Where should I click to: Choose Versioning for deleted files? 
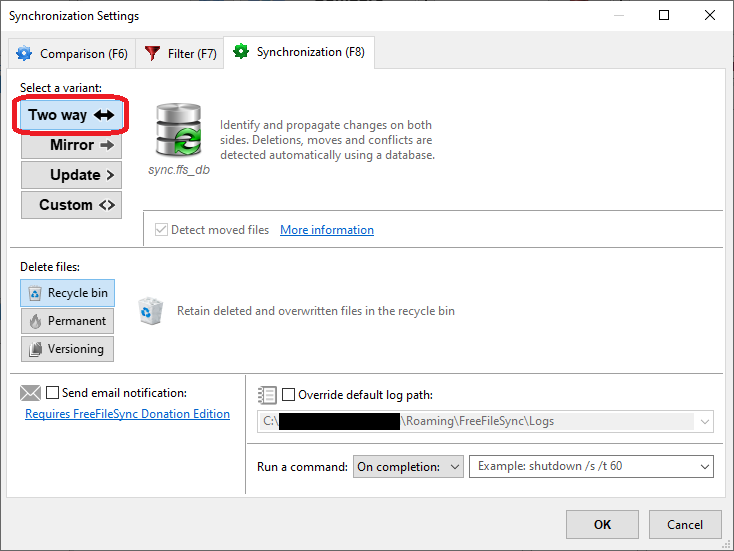click(x=67, y=349)
